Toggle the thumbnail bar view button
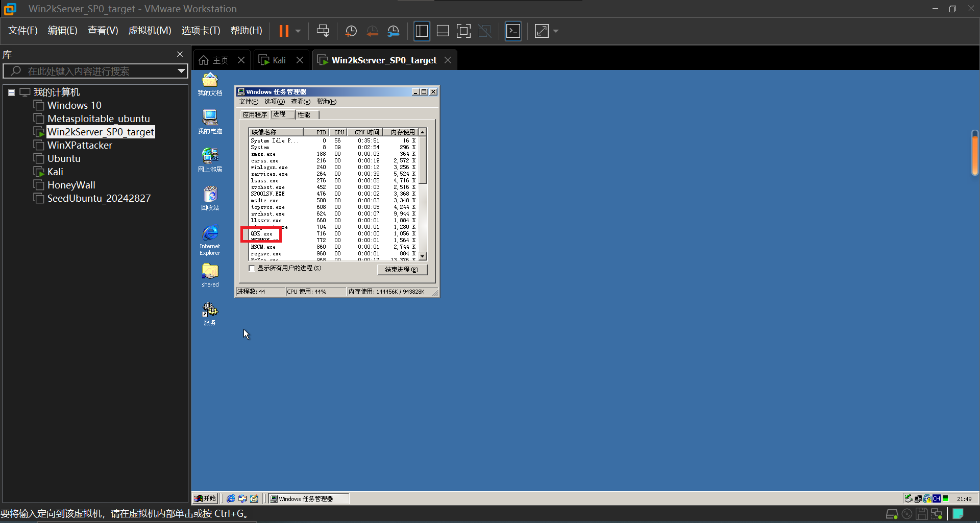980x523 pixels. coord(443,31)
